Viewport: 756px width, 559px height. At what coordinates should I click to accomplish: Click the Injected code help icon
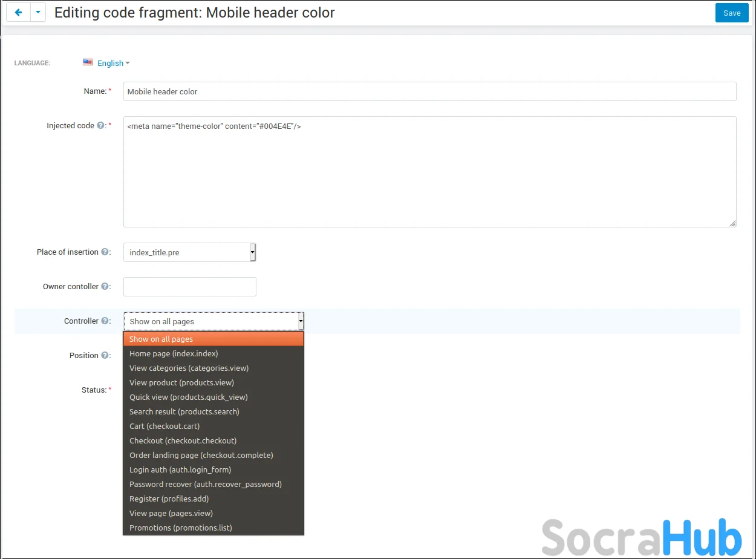[100, 126]
